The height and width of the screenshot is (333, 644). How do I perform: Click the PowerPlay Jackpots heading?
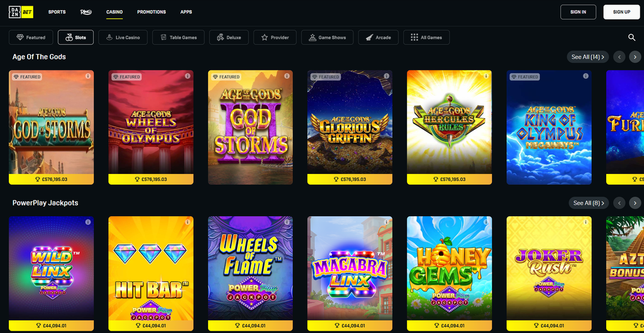(45, 202)
